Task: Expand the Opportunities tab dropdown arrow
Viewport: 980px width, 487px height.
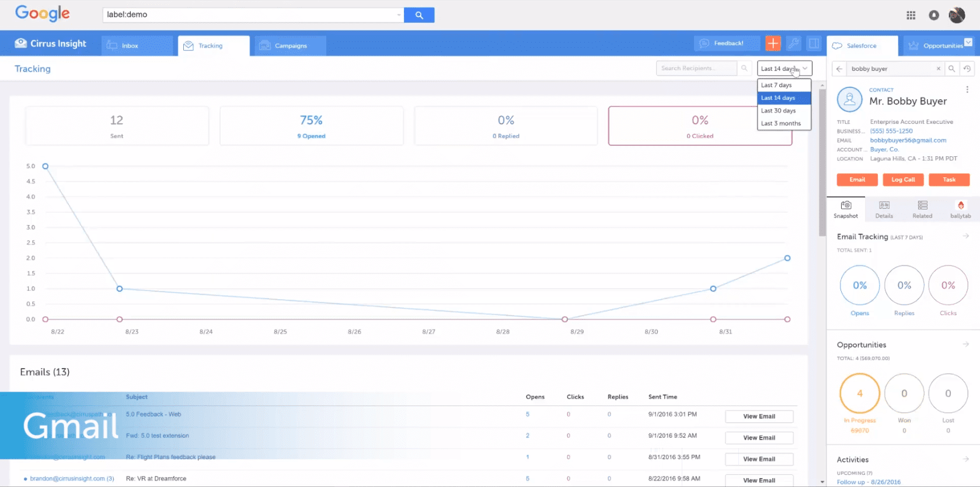Action: 968,42
